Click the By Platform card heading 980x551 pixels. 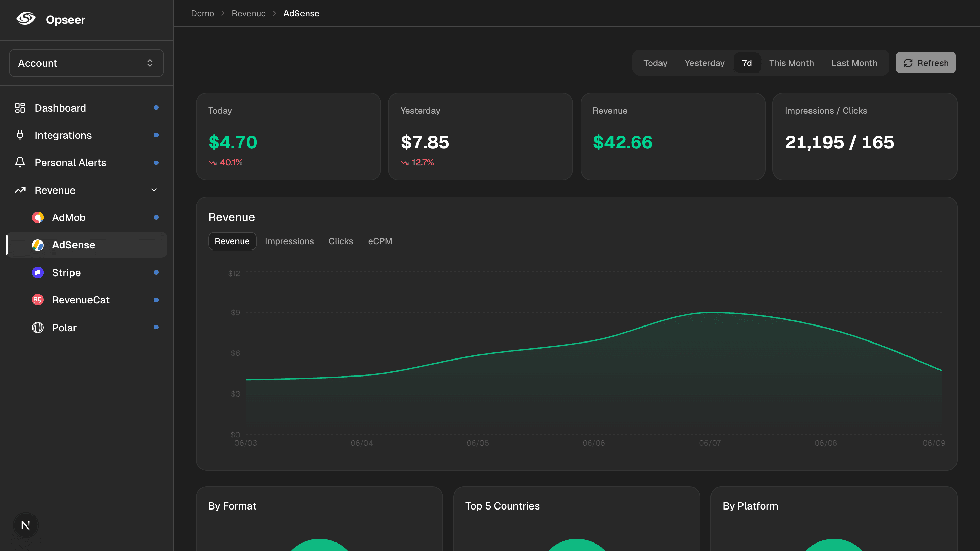point(750,506)
